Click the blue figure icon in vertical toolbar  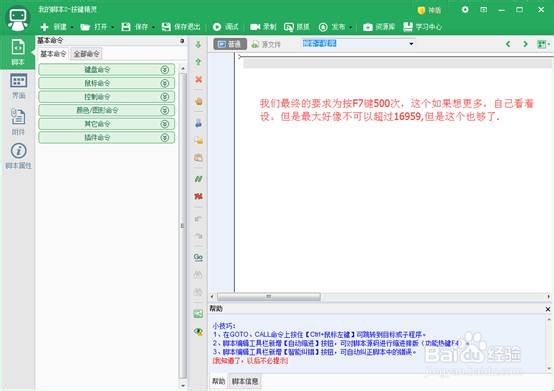click(x=198, y=123)
